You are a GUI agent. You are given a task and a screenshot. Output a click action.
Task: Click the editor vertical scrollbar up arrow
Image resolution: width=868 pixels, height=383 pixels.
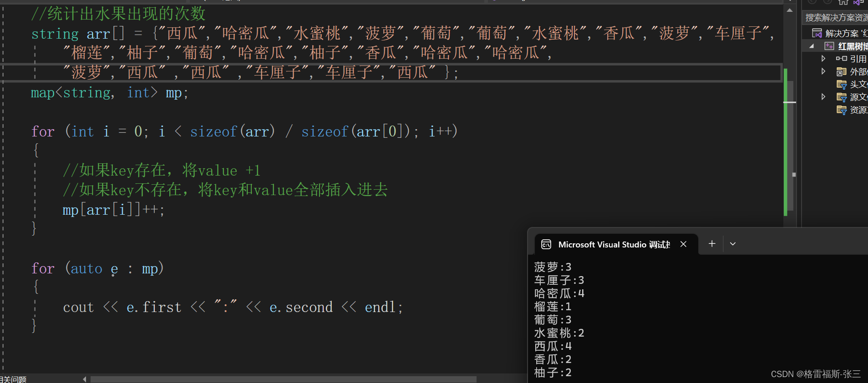(790, 10)
